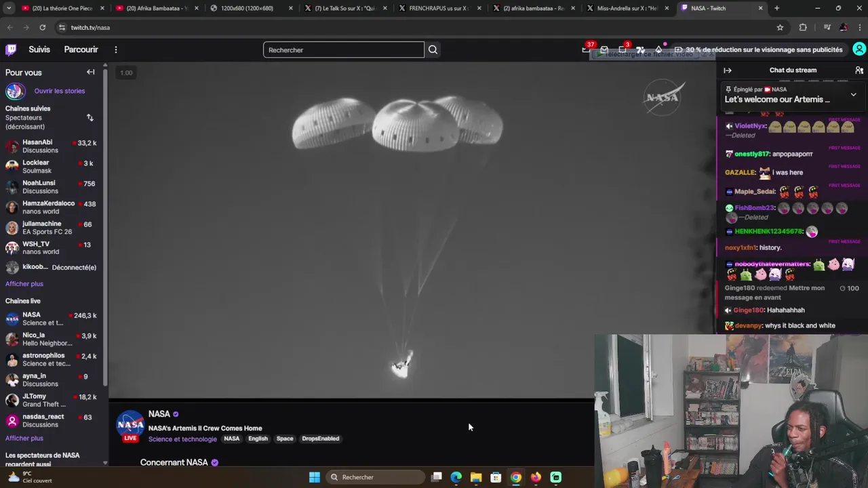Open the chat community users icon

(x=859, y=70)
